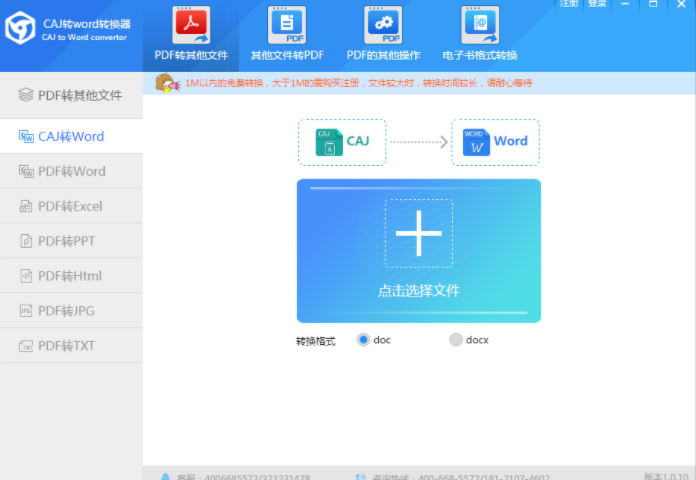The image size is (696, 480).
Task: Click 点击选择文件 to choose a file
Action: pos(418,291)
